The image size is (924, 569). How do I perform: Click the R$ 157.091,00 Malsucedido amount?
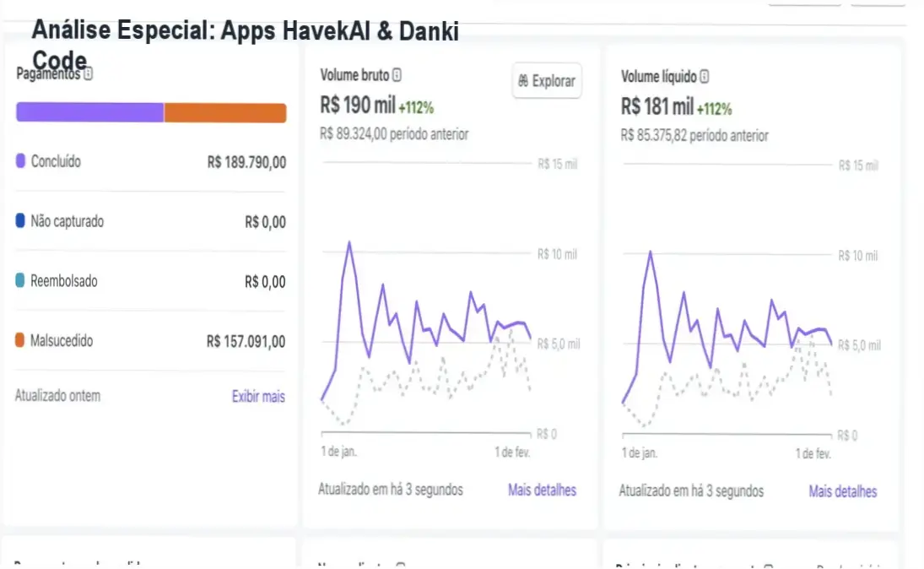[246, 341]
